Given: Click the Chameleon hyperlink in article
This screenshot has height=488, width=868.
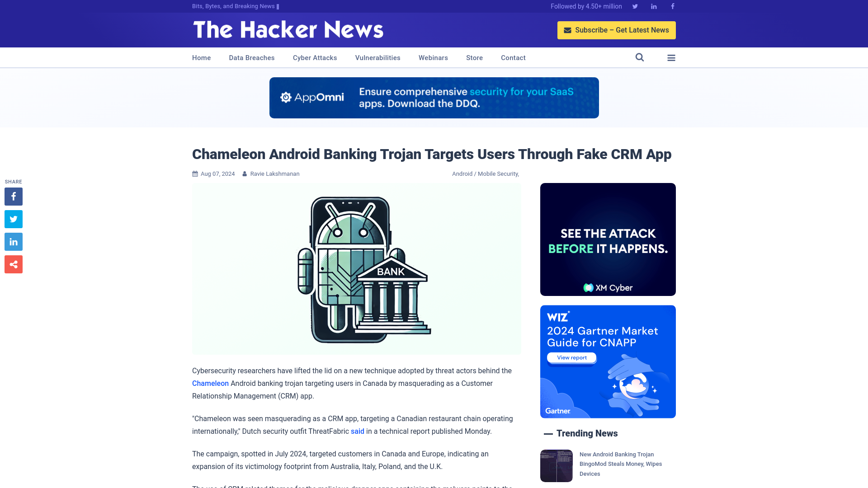Looking at the screenshot, I should click(x=210, y=383).
